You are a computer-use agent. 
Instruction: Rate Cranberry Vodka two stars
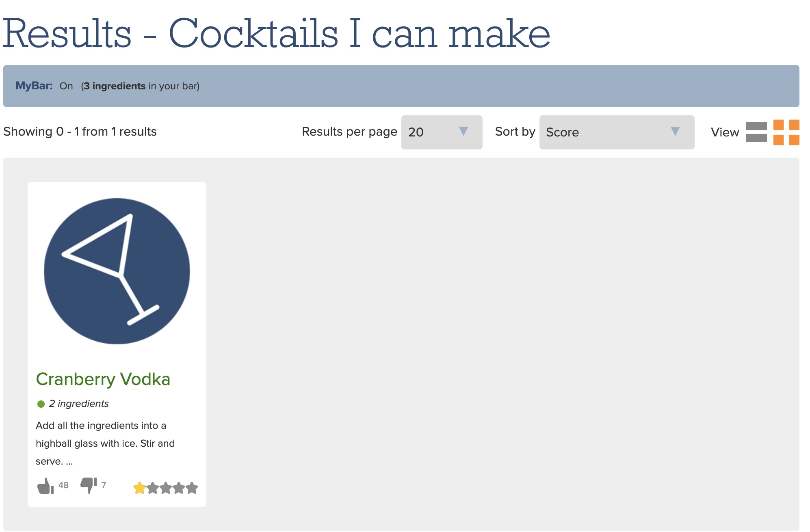click(153, 488)
